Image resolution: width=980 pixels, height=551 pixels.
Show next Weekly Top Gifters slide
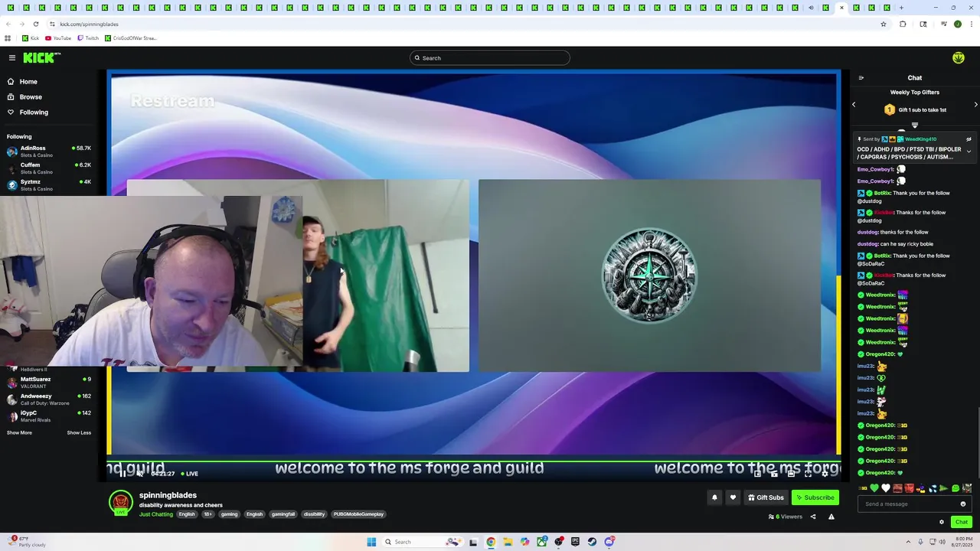[x=975, y=104]
